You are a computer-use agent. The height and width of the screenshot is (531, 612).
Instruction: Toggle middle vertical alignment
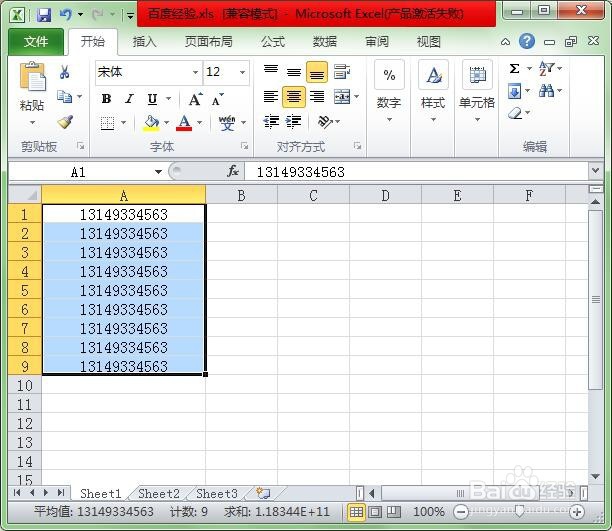tap(294, 72)
